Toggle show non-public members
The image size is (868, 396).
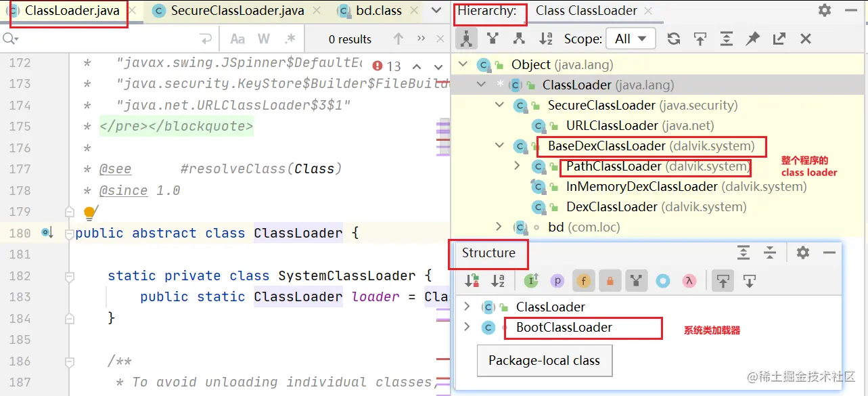pos(610,280)
